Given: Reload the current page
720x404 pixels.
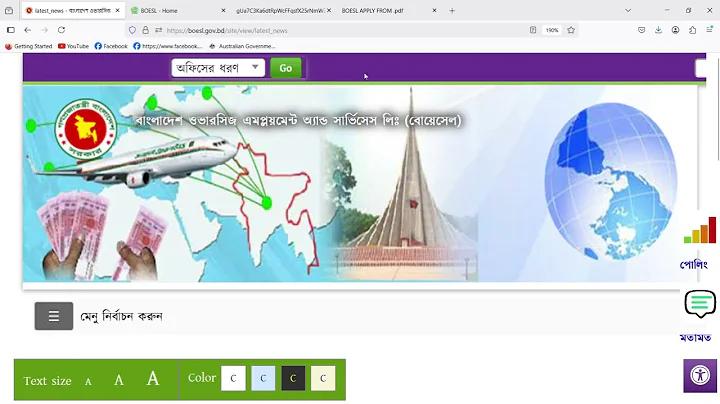Looking at the screenshot, I should 61,30.
